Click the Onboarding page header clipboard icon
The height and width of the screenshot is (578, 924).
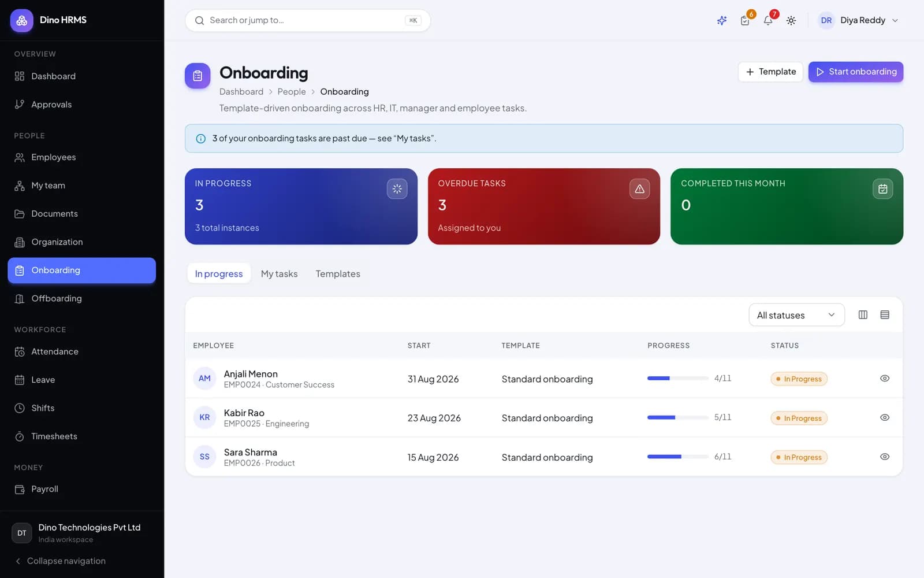pos(198,76)
